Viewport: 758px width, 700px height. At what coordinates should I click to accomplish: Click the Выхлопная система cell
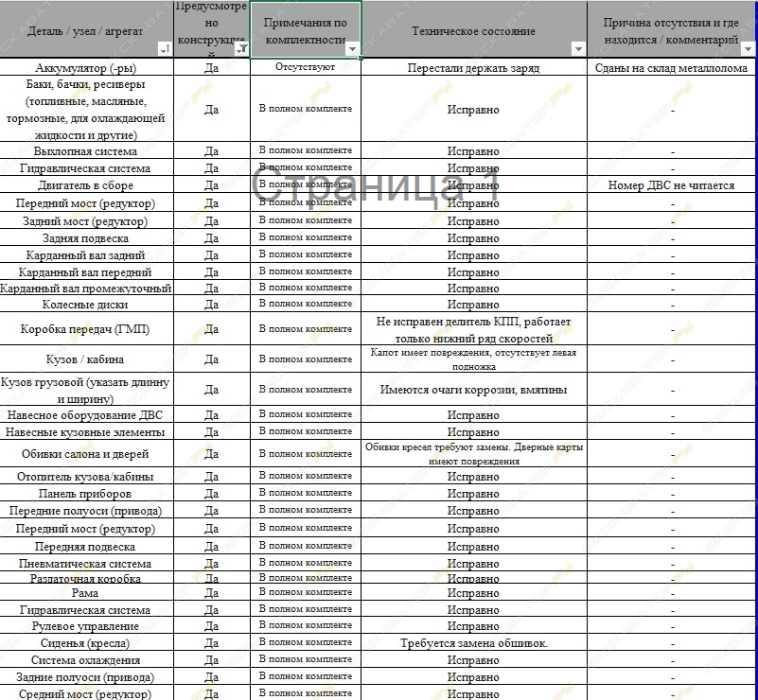click(86, 150)
